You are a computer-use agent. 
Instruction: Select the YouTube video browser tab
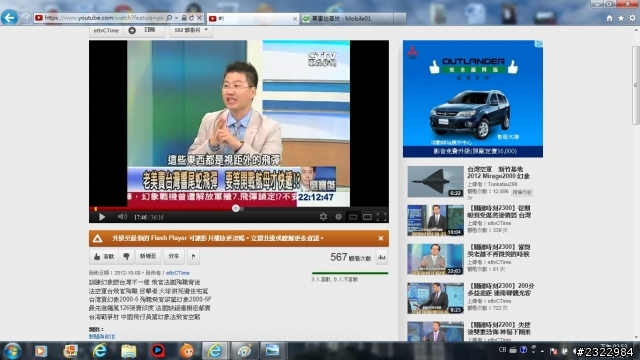pyautogui.click(x=252, y=18)
